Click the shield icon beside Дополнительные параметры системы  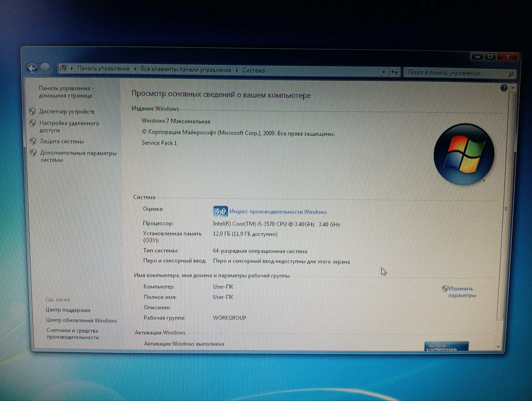(x=33, y=153)
